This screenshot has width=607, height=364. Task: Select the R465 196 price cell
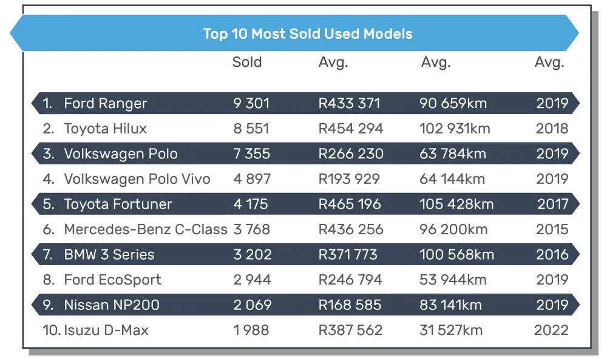tap(350, 204)
